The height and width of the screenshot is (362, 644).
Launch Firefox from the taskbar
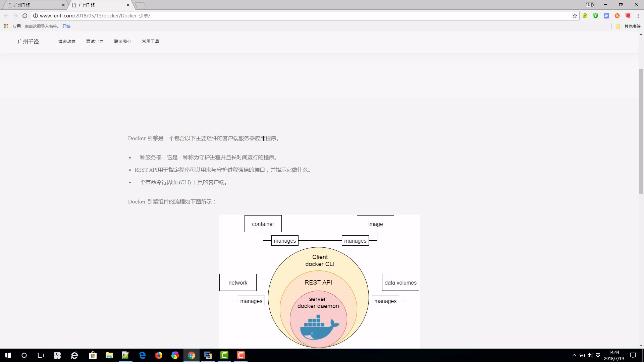[x=159, y=355]
